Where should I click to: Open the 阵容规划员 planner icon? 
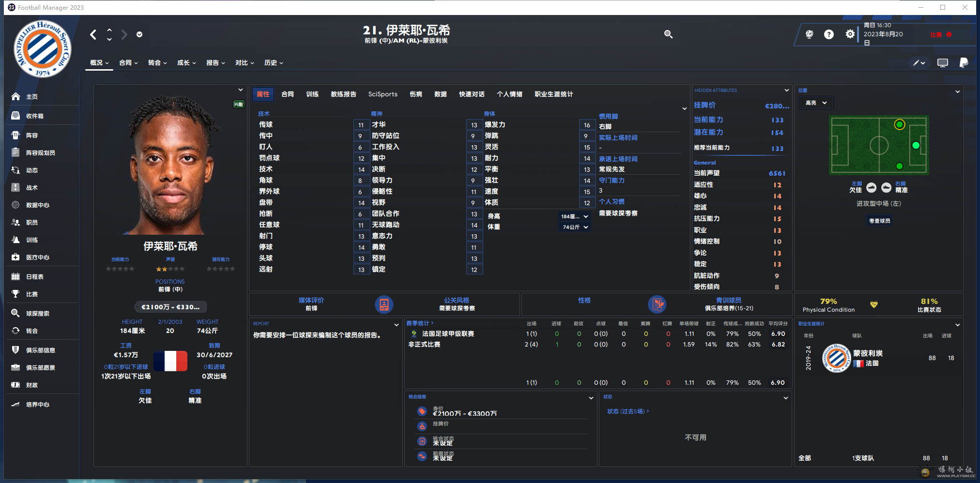click(15, 152)
